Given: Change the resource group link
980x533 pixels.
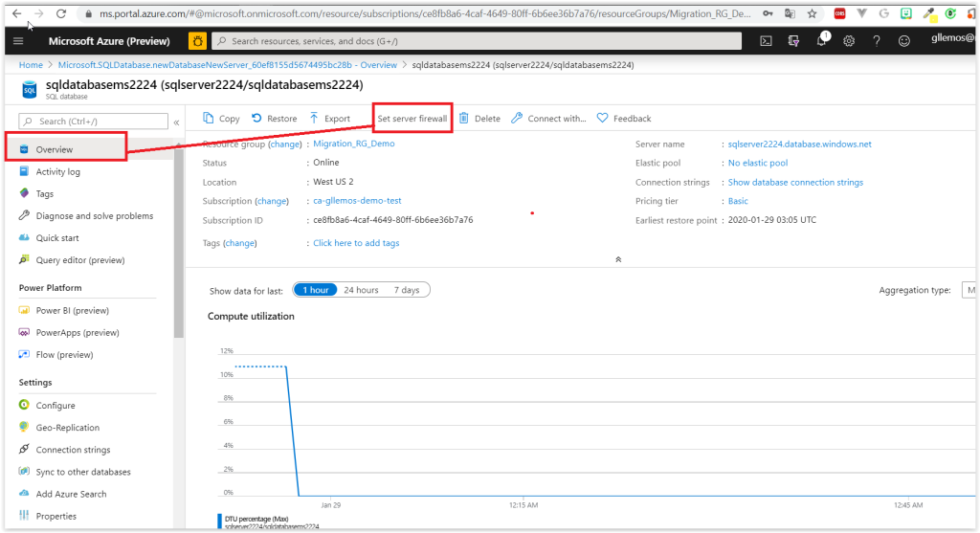Looking at the screenshot, I should click(x=285, y=144).
